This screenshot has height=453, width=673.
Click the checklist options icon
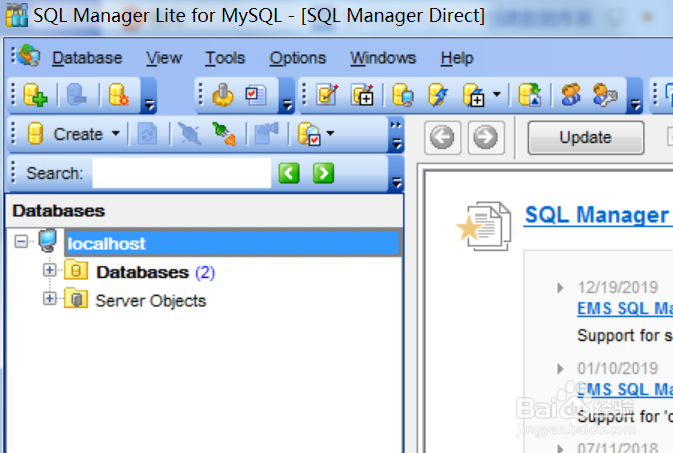[256, 95]
